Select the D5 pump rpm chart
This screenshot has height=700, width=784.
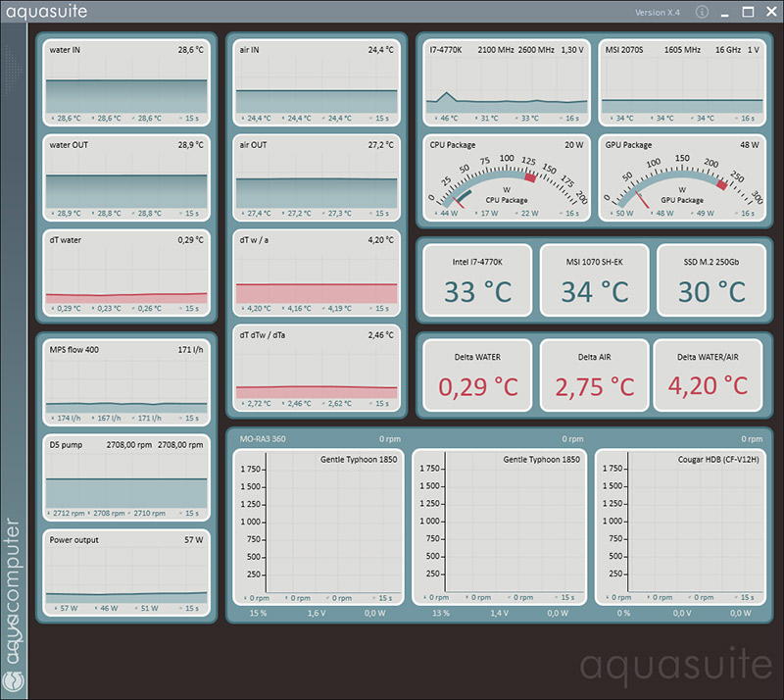click(126, 477)
